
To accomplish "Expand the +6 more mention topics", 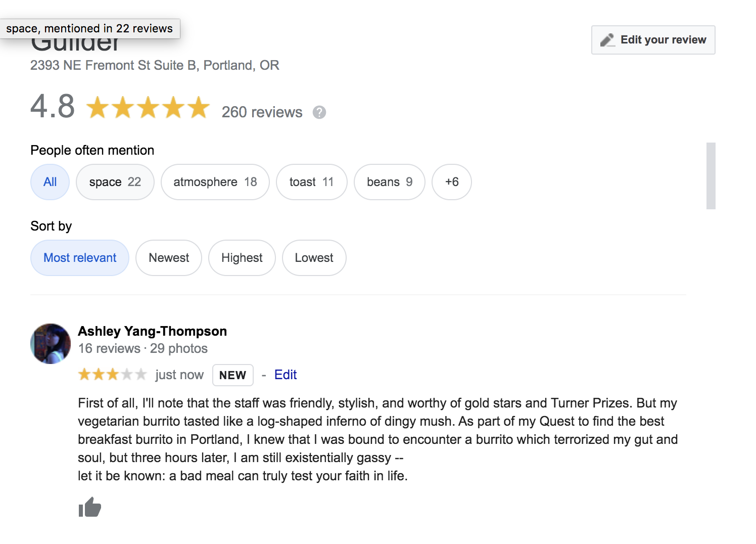I will click(x=452, y=182).
